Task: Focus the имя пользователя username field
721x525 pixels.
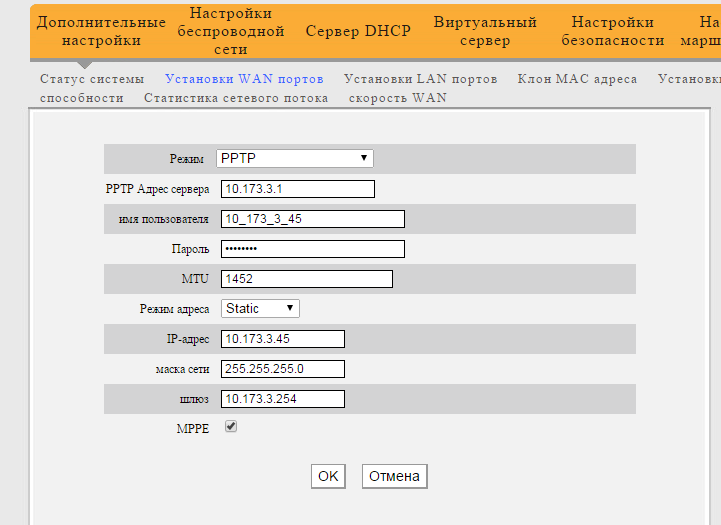Action: (x=313, y=219)
